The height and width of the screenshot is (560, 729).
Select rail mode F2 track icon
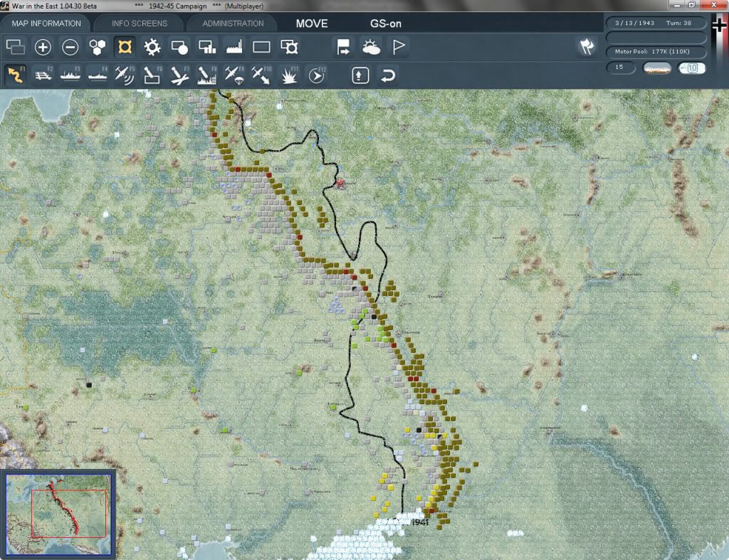tap(43, 75)
